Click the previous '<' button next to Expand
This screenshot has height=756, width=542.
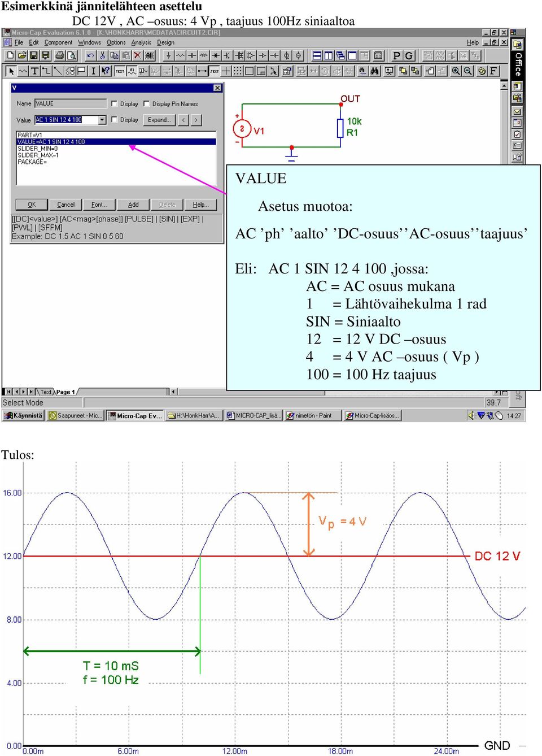(183, 120)
